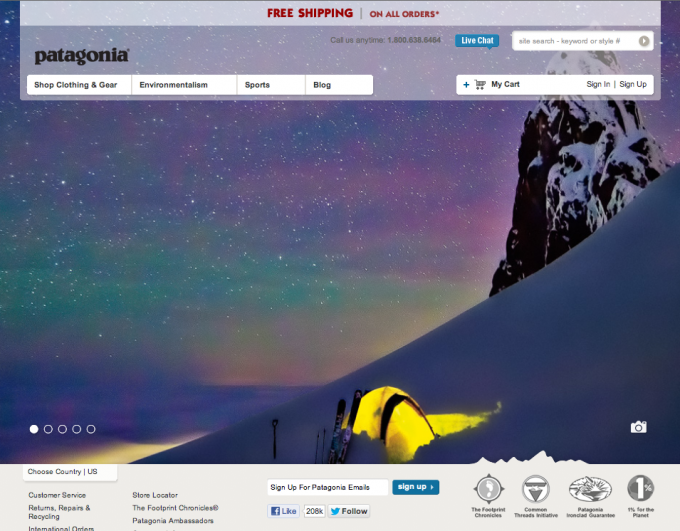Click the Twitter Follow button
The height and width of the screenshot is (531, 680).
(x=349, y=511)
